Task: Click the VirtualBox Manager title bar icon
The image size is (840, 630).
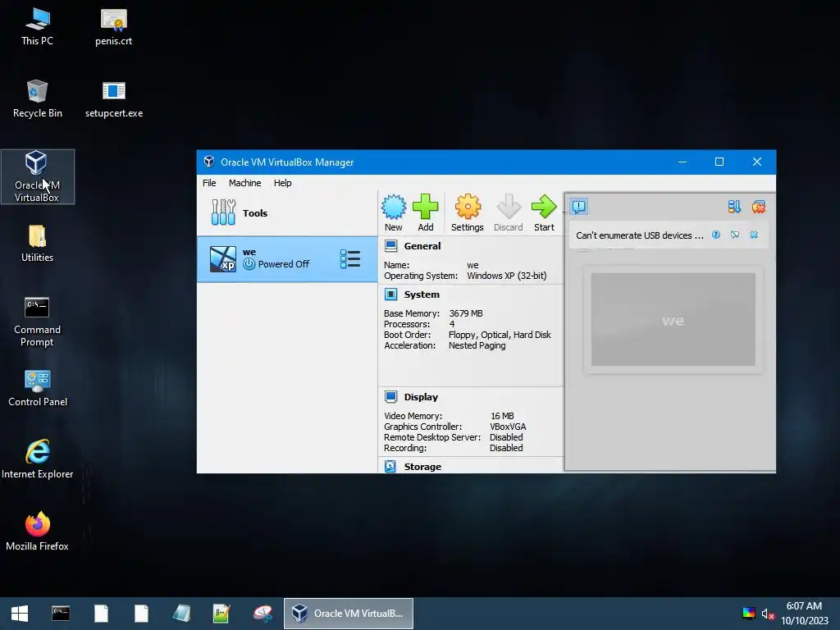Action: pos(209,162)
